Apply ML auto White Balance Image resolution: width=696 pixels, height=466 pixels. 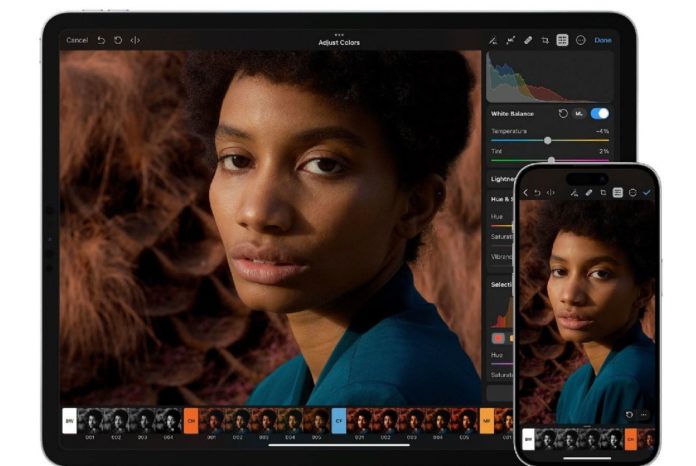(579, 114)
